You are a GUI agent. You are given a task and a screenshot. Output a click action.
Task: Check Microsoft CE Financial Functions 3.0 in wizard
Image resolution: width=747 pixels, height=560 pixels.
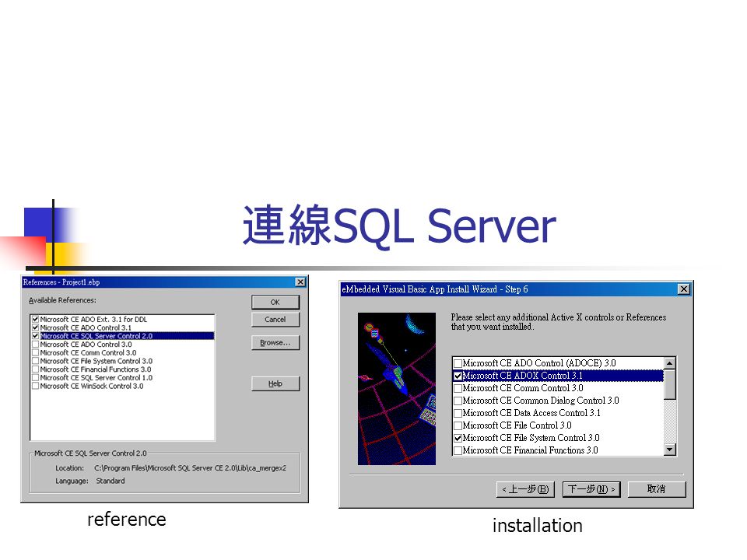[x=458, y=450]
